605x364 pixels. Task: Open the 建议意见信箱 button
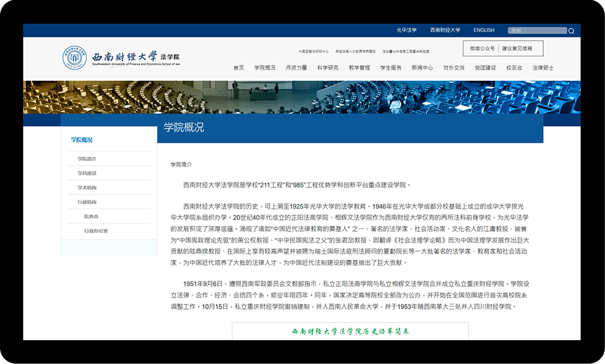coord(517,49)
